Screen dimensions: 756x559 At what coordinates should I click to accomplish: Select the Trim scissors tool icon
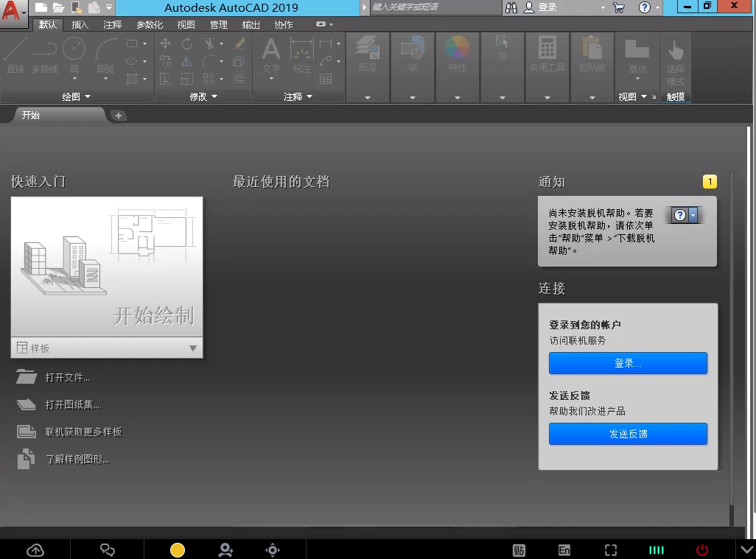coord(209,44)
